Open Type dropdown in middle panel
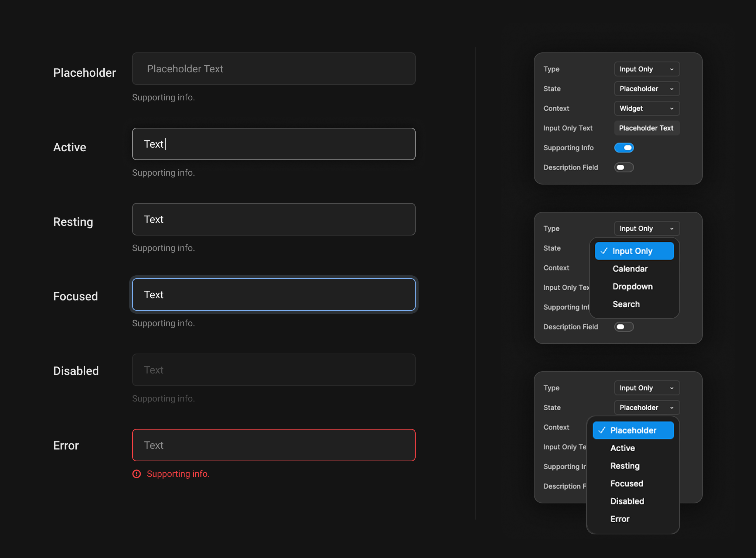Screen dimensions: 756x558 [647, 228]
